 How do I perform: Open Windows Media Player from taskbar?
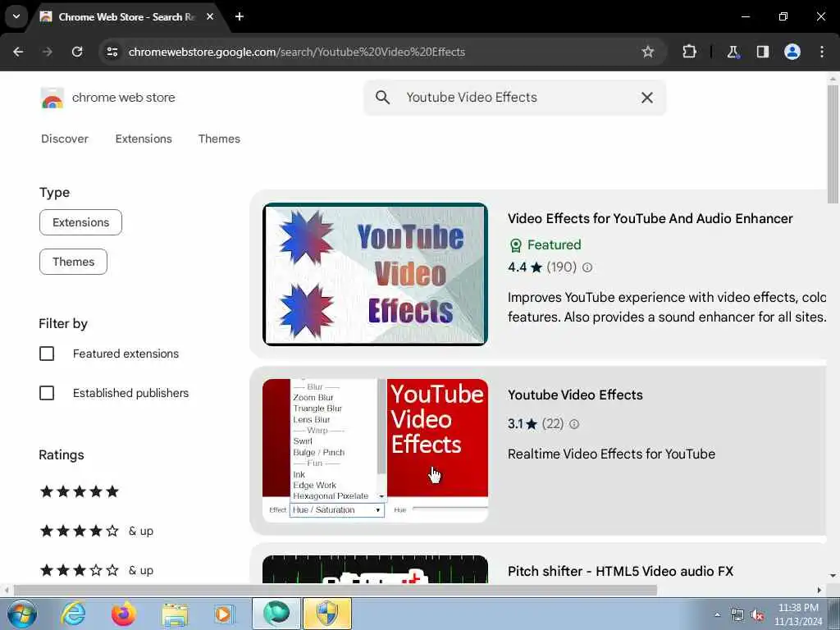pyautogui.click(x=225, y=614)
